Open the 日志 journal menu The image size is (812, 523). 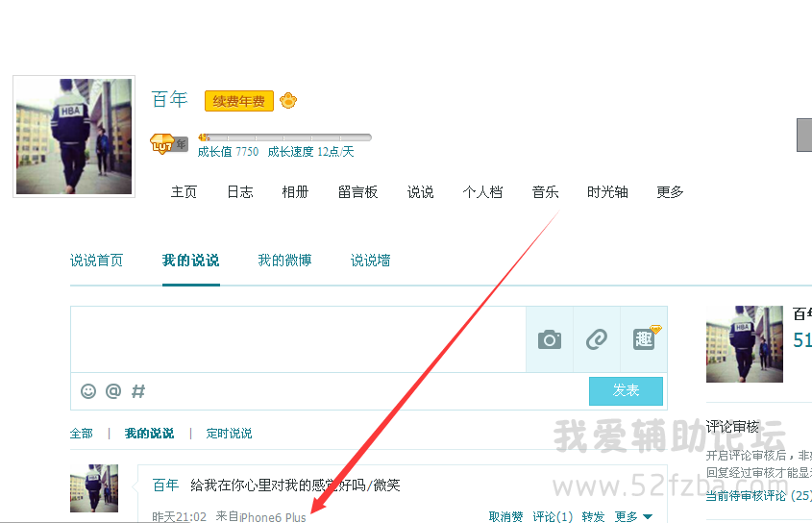coord(240,192)
